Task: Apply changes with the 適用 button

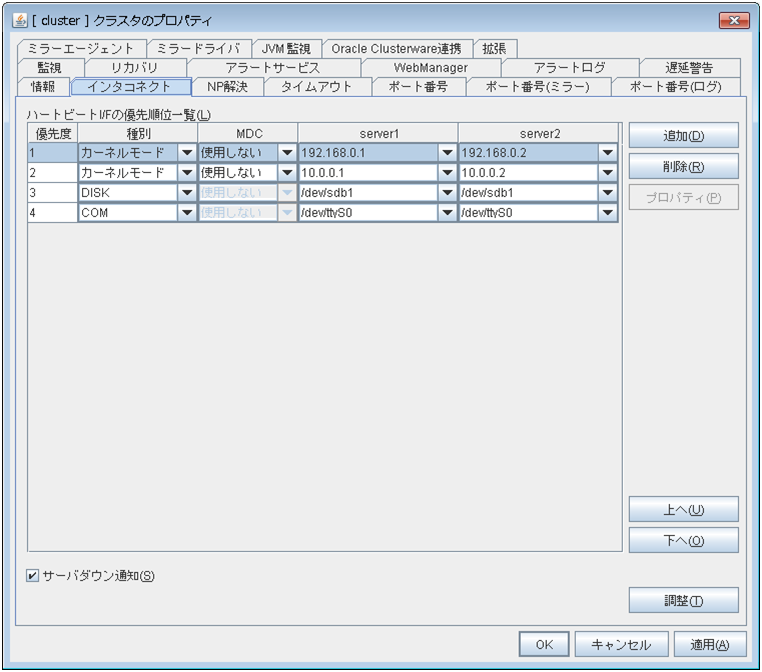Action: pyautogui.click(x=710, y=645)
